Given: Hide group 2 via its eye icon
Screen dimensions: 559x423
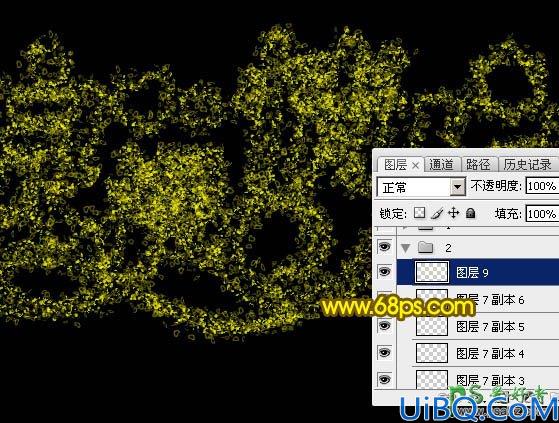Looking at the screenshot, I should point(384,246).
